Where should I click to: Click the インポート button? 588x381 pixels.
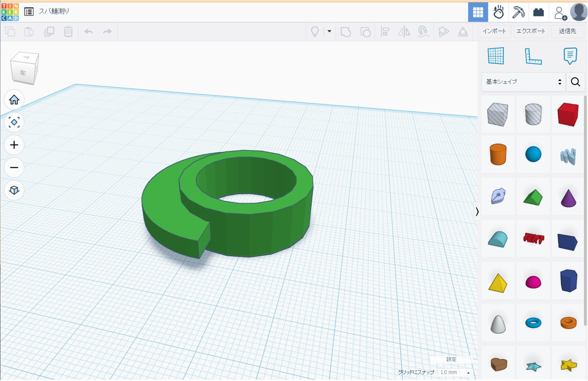tap(494, 31)
